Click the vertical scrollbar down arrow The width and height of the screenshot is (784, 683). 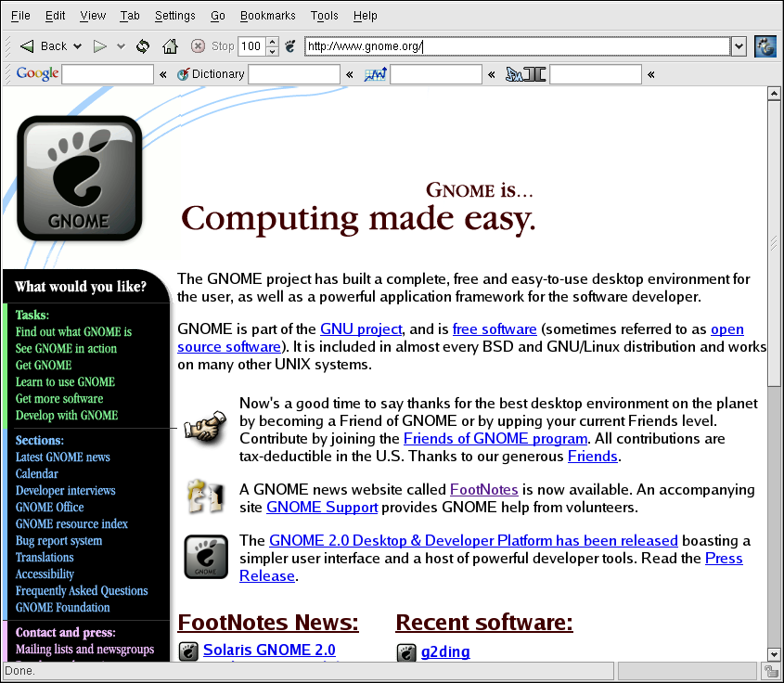(x=775, y=654)
